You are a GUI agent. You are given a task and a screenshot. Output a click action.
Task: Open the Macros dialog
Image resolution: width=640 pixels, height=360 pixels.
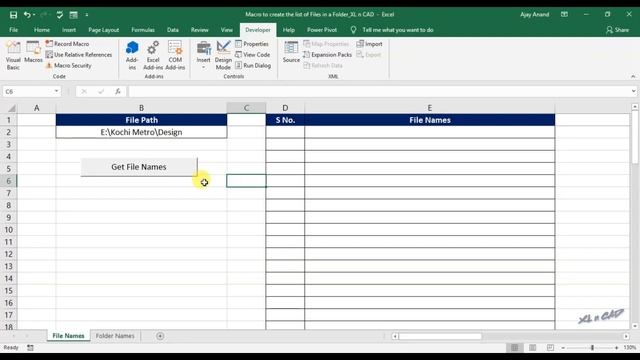pyautogui.click(x=33, y=52)
